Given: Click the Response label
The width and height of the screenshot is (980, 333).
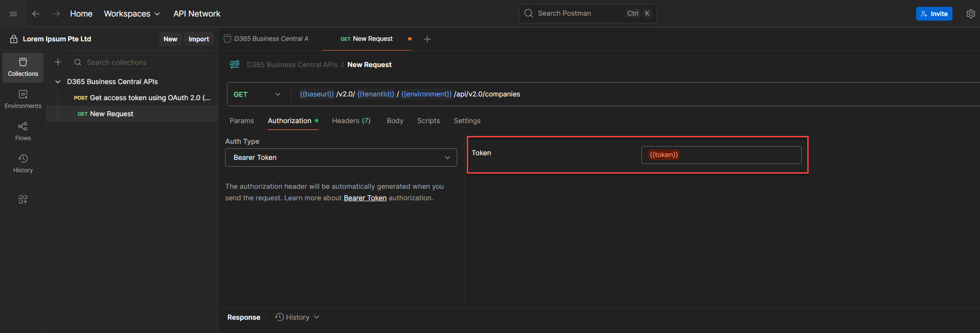Looking at the screenshot, I should 244,317.
